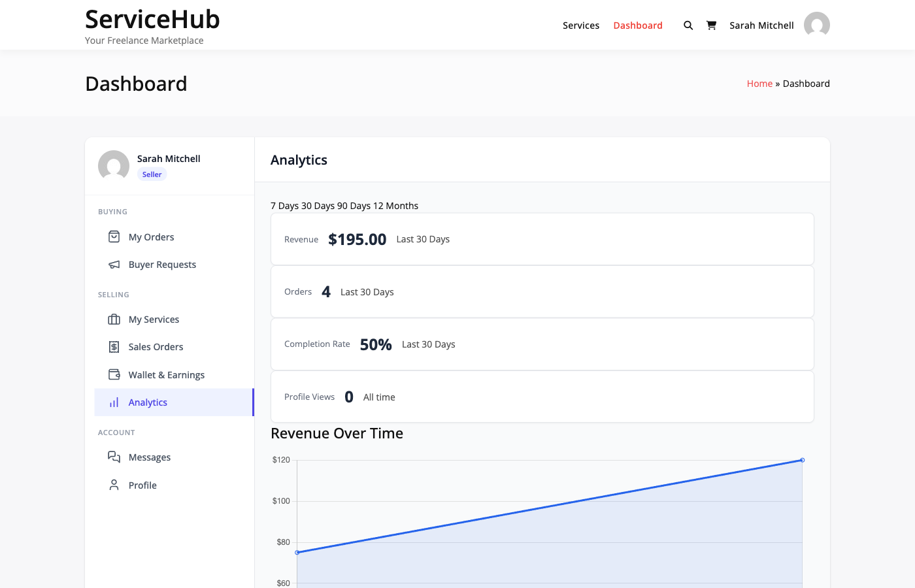Click the Profile person icon
Image resolution: width=915 pixels, height=588 pixels.
[x=114, y=485]
